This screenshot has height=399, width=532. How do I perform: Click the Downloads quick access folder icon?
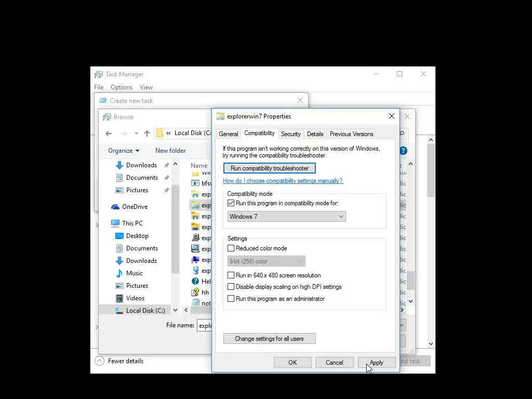(x=119, y=165)
